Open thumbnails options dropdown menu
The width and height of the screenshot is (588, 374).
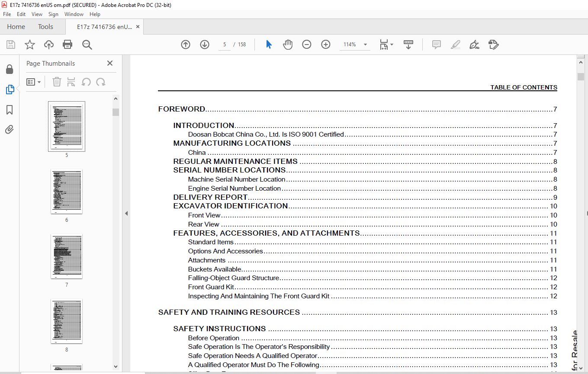point(34,82)
